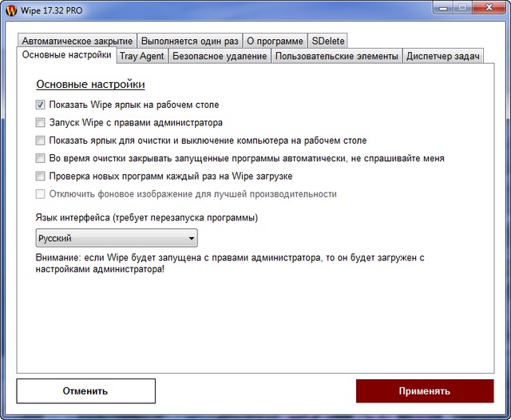Click the Wipe app icon in title bar
511x420 pixels.
[10, 10]
